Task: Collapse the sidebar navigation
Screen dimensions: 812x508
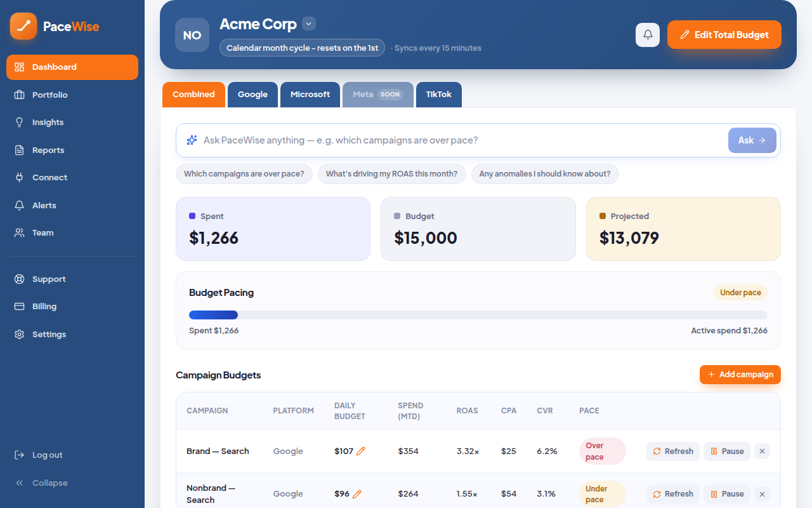Action: pyautogui.click(x=72, y=483)
